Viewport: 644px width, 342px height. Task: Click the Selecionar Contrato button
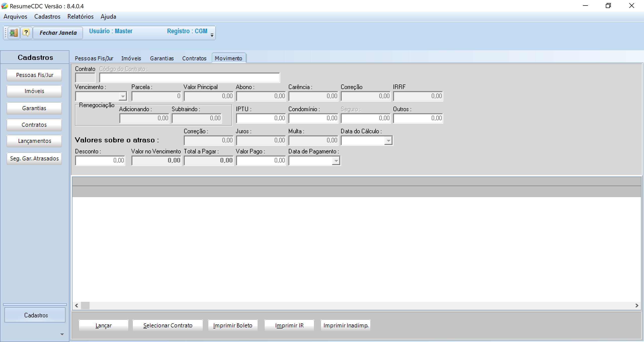click(168, 325)
